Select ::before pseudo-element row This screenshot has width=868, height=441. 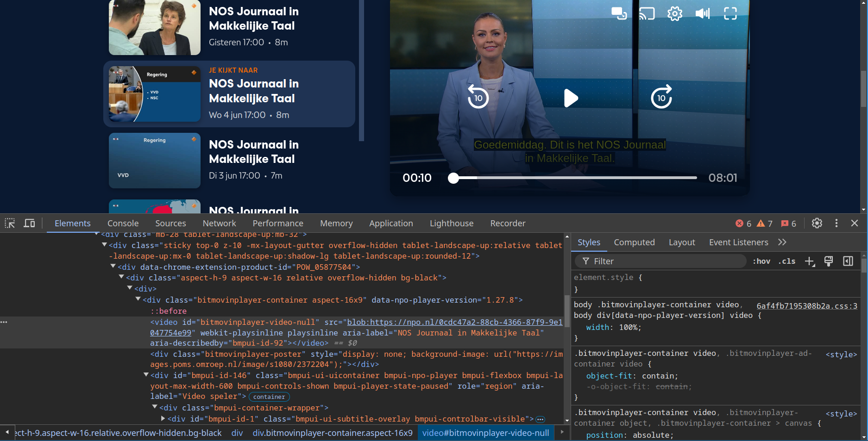coord(169,311)
